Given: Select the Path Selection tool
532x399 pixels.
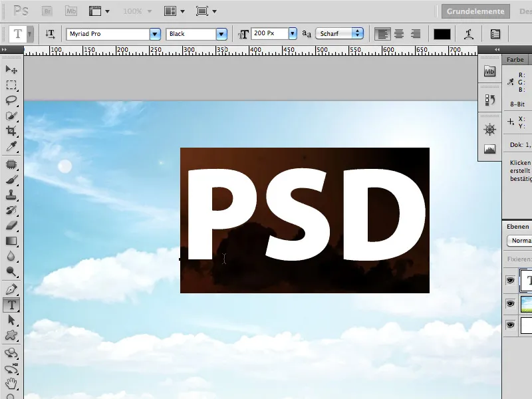Looking at the screenshot, I should coord(11,320).
